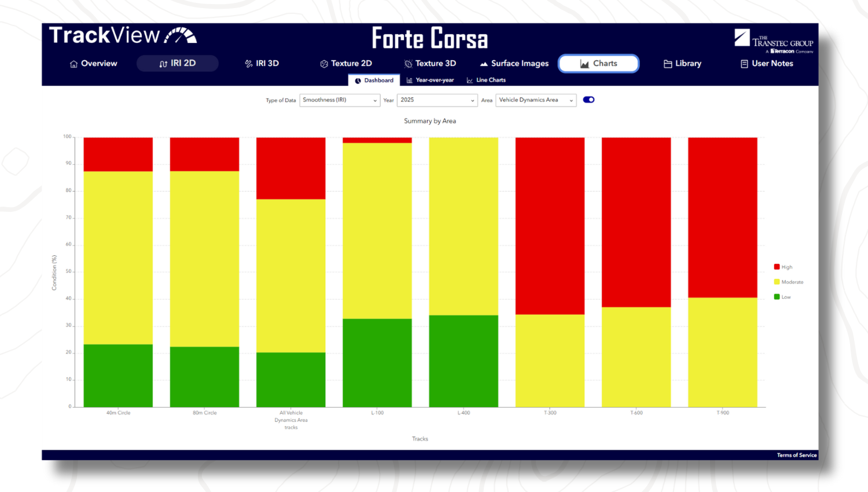The height and width of the screenshot is (492, 868).
Task: Click the 40m Circle bar's green segment
Action: [118, 376]
